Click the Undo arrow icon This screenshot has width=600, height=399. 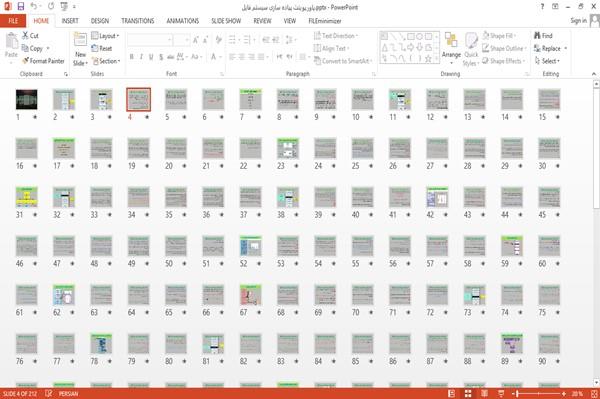[x=34, y=6]
